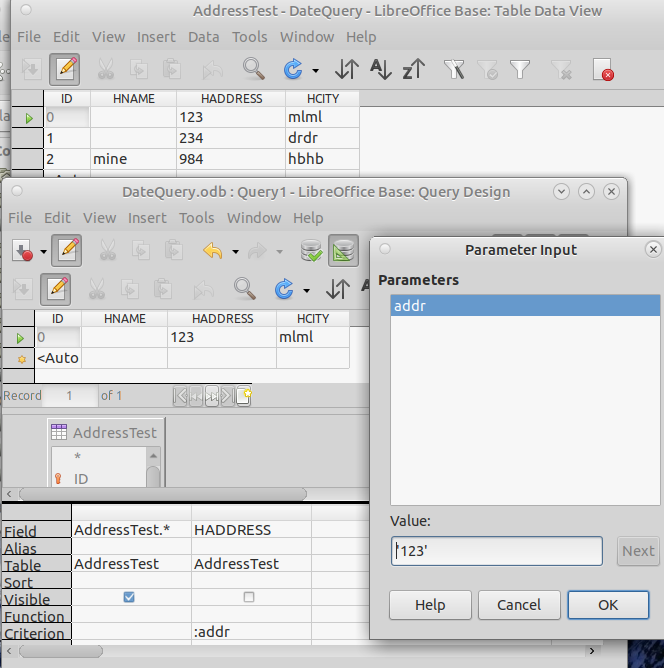This screenshot has width=664, height=668.
Task: Click horizontal scrollbar under table pane
Action: [x=163, y=494]
